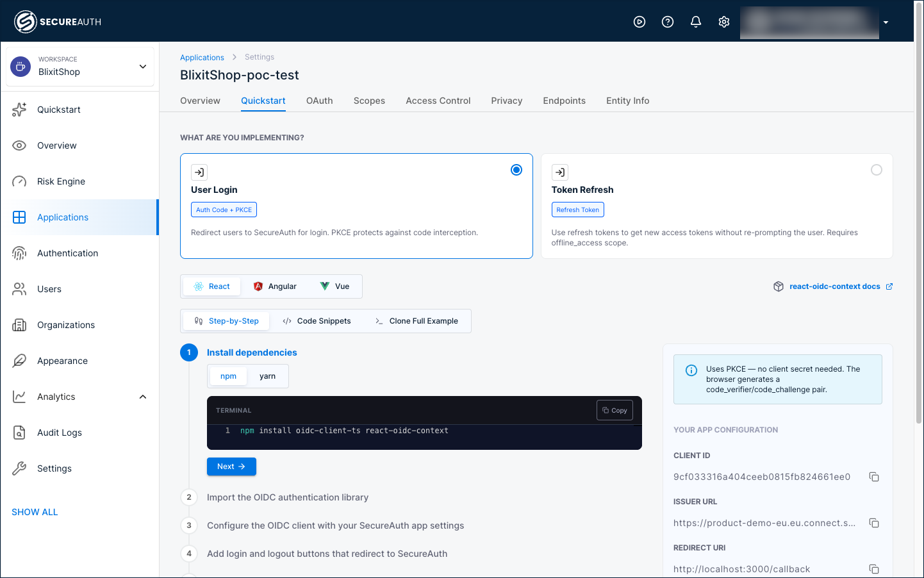924x578 pixels.
Task: Click the Auth Code + PKCE tag
Action: [224, 210]
